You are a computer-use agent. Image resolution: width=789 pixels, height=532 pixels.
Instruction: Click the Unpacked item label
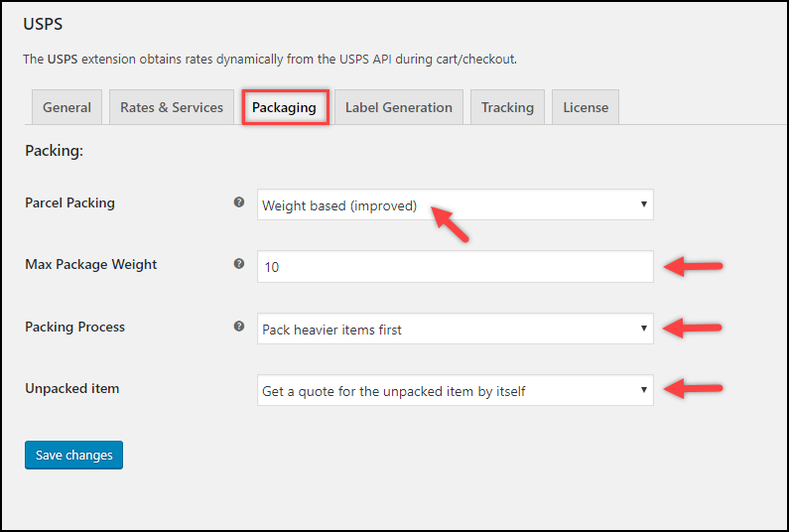[72, 388]
